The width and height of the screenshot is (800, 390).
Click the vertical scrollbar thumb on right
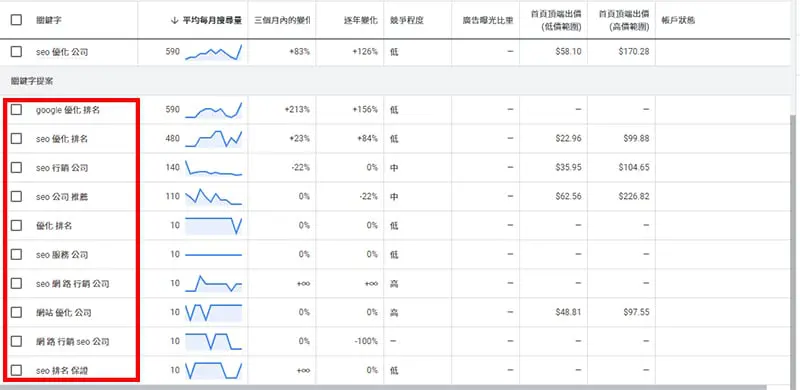click(x=793, y=250)
